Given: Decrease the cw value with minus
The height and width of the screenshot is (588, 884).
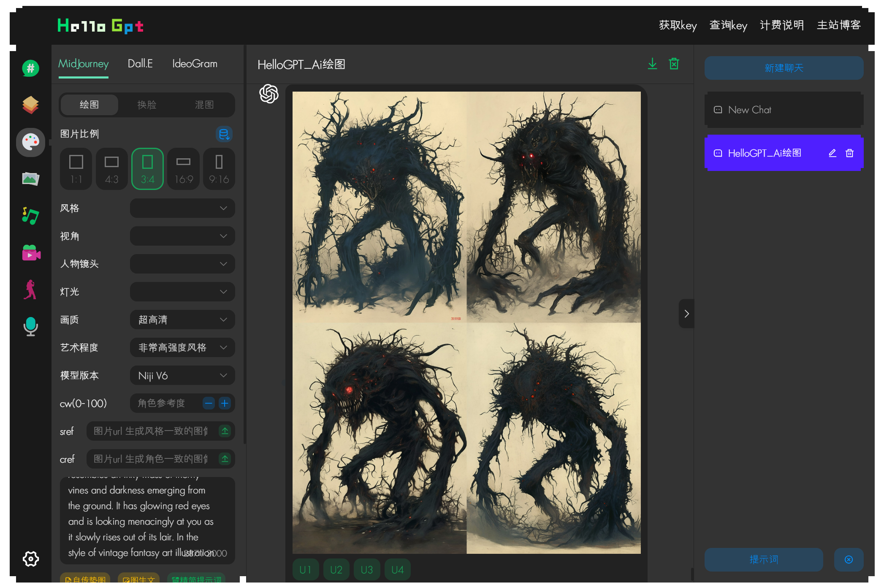Looking at the screenshot, I should click(209, 403).
